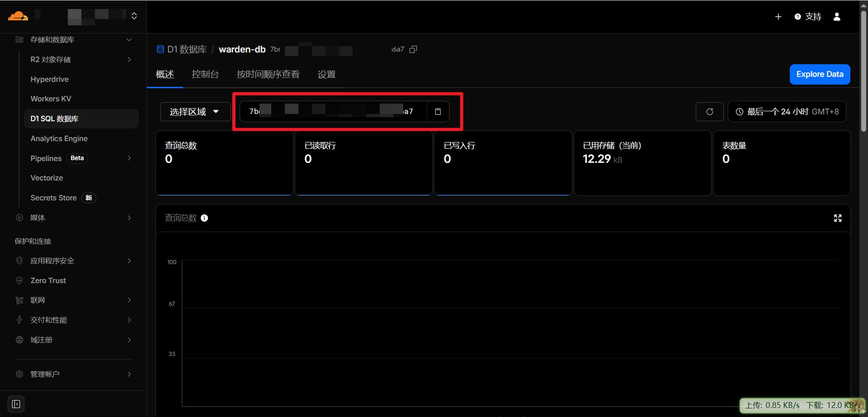The image size is (868, 417).
Task: Click the Explore Data button
Action: coord(820,74)
